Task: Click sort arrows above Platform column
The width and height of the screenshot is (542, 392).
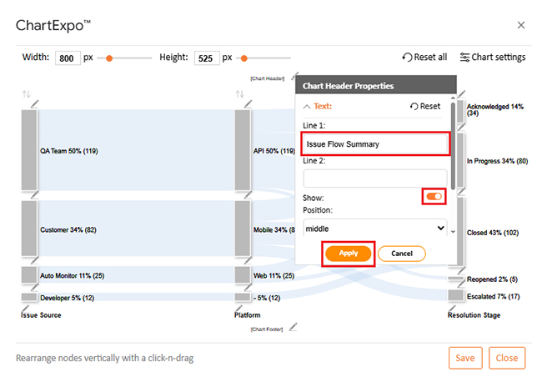Action: tap(240, 93)
